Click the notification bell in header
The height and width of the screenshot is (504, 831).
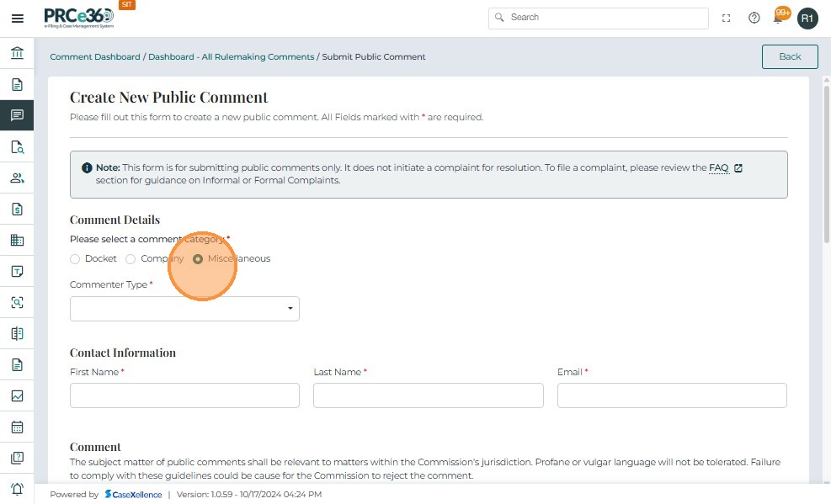pyautogui.click(x=779, y=18)
